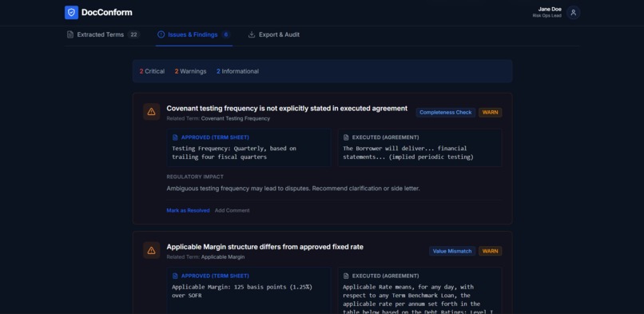
Task: Click Related Term: Applicable Margin
Action: tap(206, 257)
